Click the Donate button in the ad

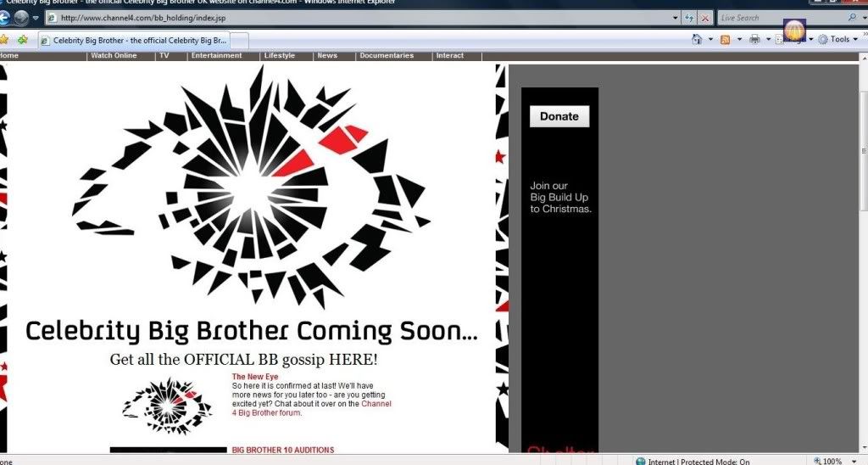(559, 116)
